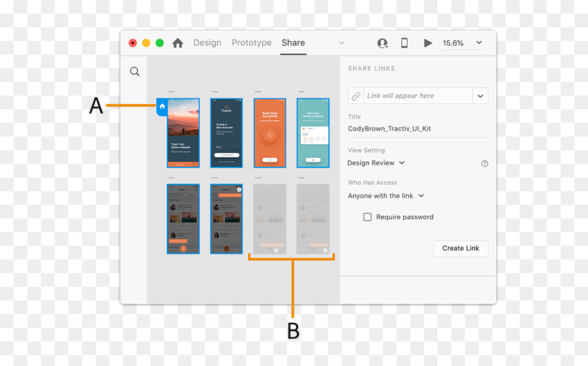This screenshot has height=366, width=588.
Task: Open Device Preview phone icon
Action: (404, 43)
